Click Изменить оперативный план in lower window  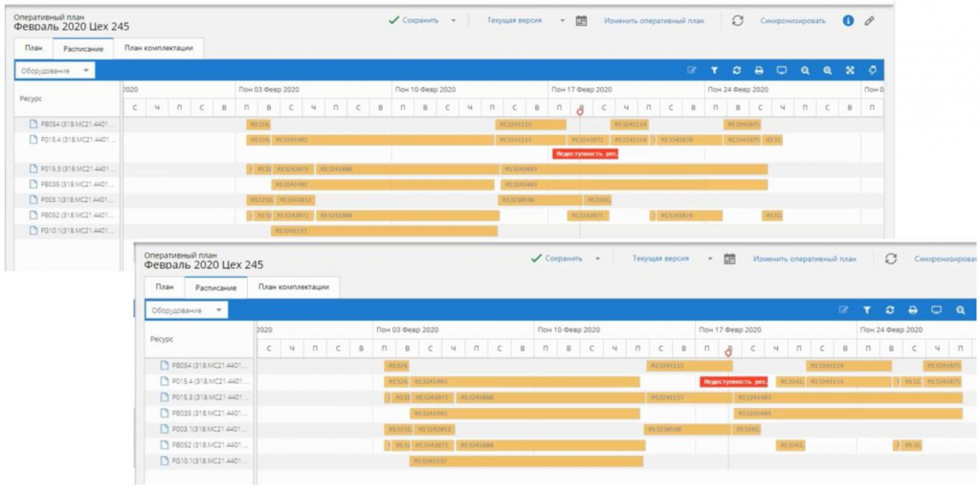coord(804,259)
